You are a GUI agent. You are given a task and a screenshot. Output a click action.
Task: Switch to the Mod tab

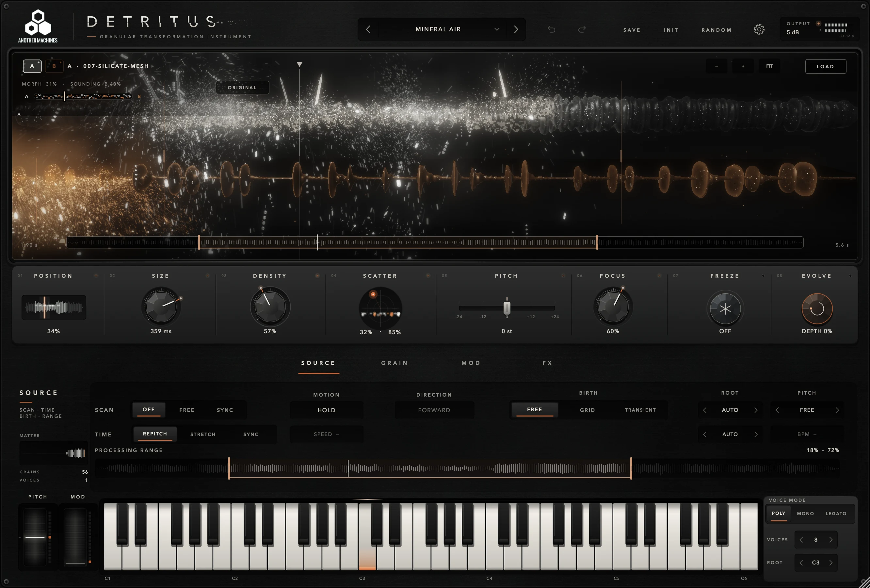coord(471,363)
